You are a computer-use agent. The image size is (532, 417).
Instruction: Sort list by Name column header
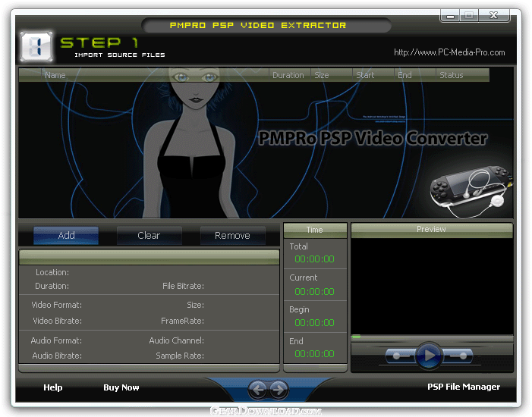tap(155, 75)
